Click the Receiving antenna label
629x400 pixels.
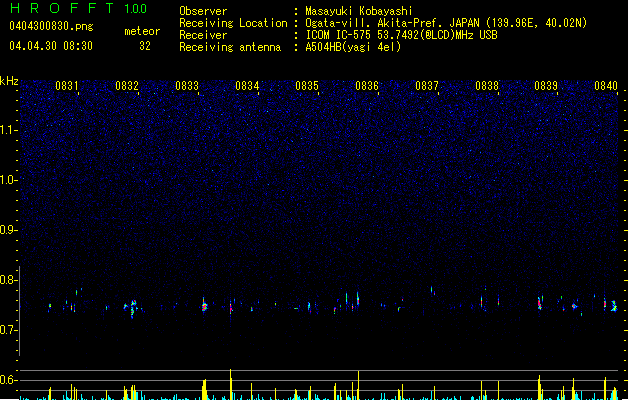click(x=230, y=47)
